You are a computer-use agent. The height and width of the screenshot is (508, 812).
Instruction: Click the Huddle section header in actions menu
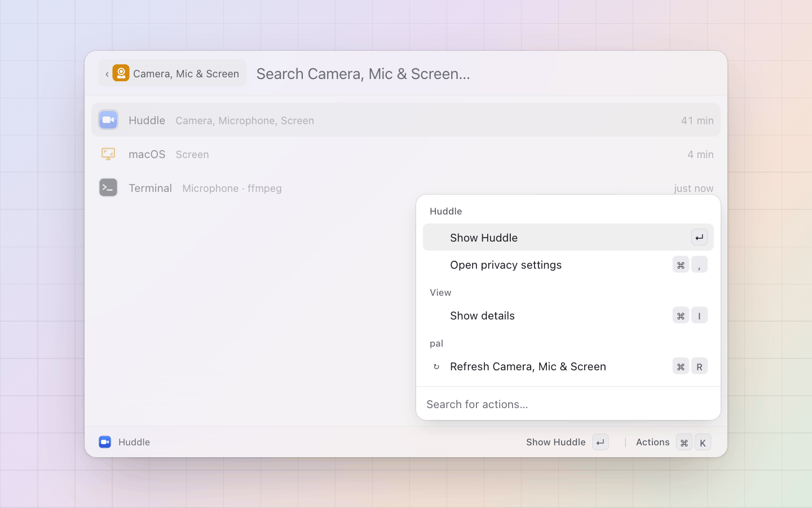coord(446,211)
